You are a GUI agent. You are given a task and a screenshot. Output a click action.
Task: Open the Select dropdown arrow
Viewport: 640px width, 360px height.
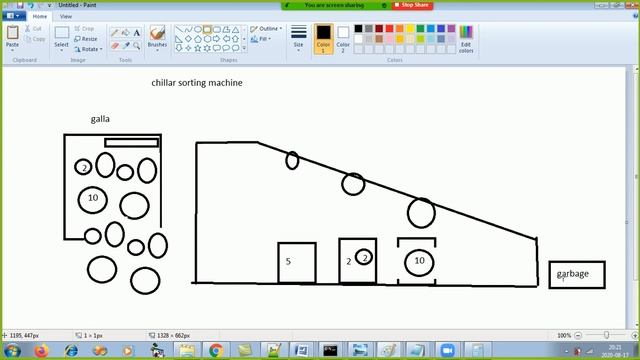click(x=62, y=50)
